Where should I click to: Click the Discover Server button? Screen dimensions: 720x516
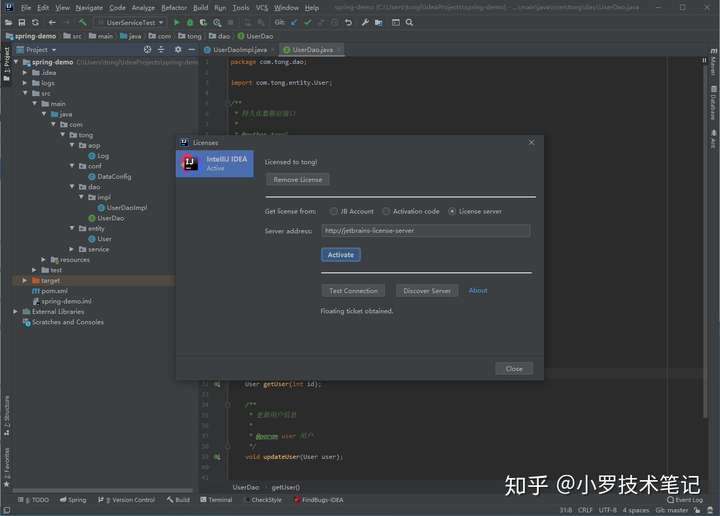(x=427, y=291)
